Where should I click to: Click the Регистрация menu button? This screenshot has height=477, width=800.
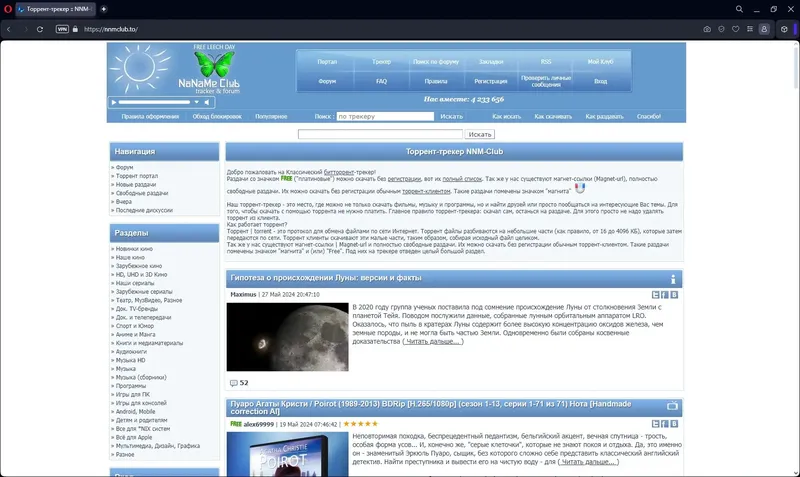pyautogui.click(x=491, y=81)
